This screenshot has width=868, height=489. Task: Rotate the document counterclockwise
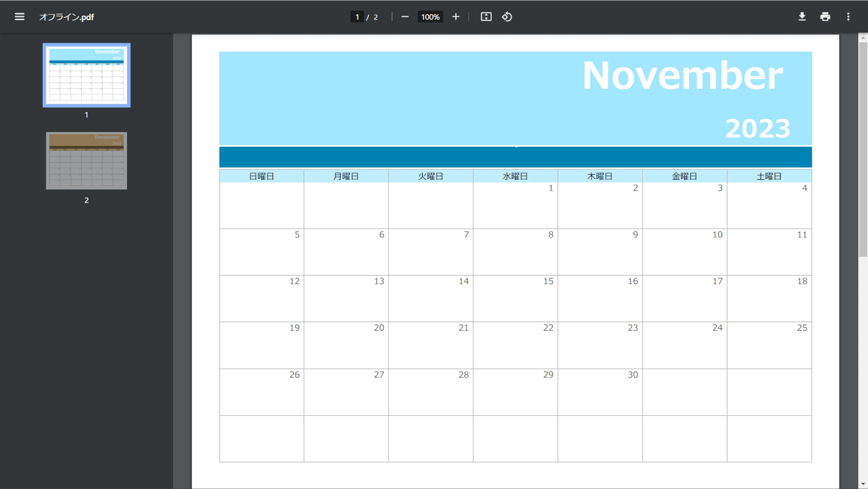point(507,17)
